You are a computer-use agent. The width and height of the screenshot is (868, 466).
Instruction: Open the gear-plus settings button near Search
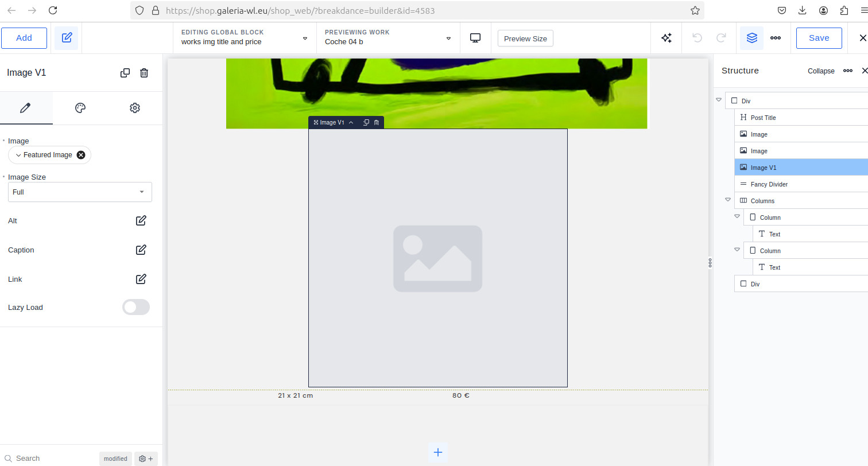(146, 459)
